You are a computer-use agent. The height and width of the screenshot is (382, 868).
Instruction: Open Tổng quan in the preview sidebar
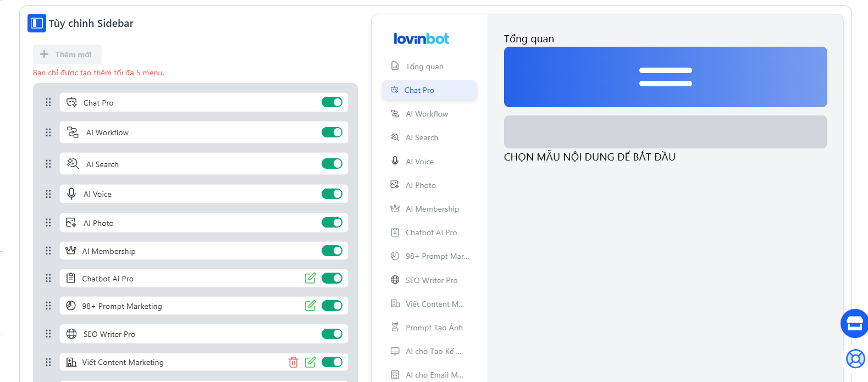[424, 67]
